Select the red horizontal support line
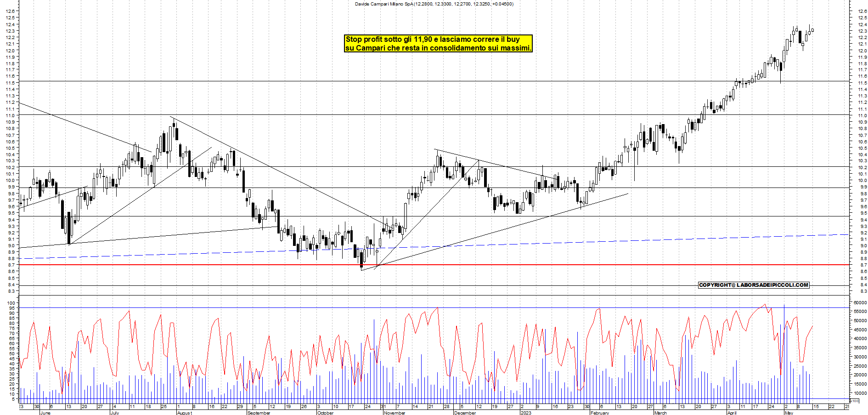Image resolution: width=868 pixels, height=415 pixels. pos(434,265)
